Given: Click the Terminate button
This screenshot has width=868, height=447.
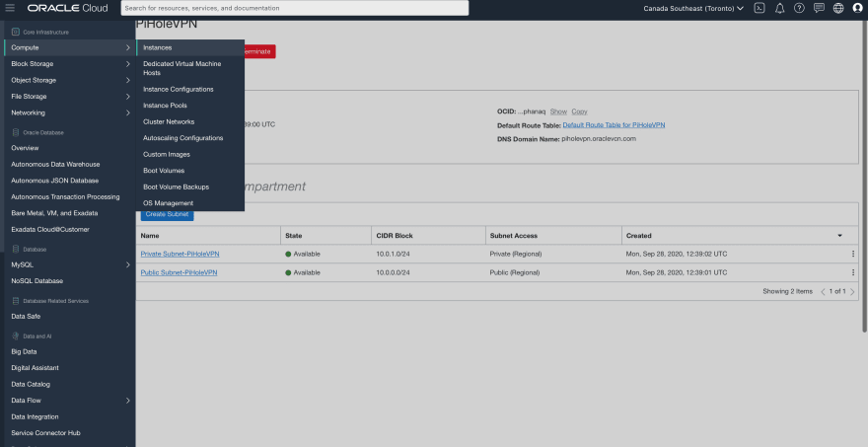Looking at the screenshot, I should click(259, 51).
